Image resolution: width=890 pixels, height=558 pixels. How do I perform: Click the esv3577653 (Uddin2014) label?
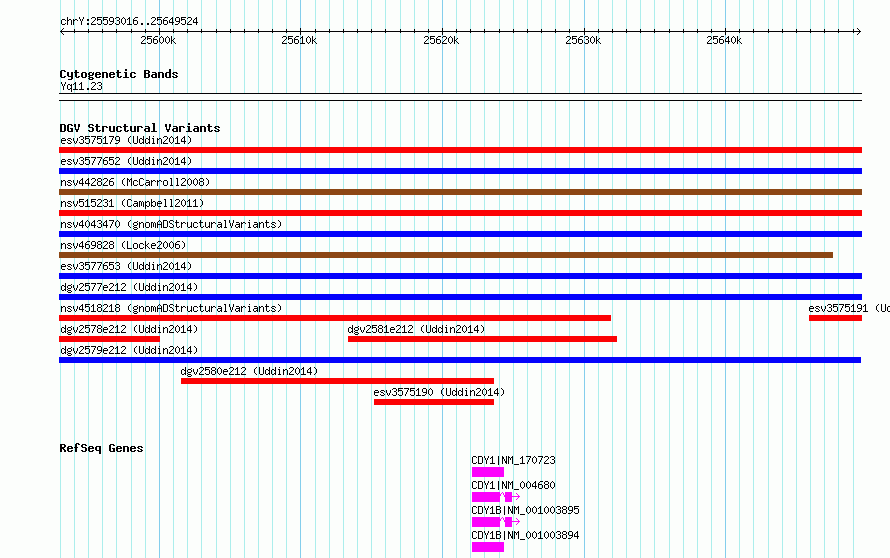coord(126,266)
